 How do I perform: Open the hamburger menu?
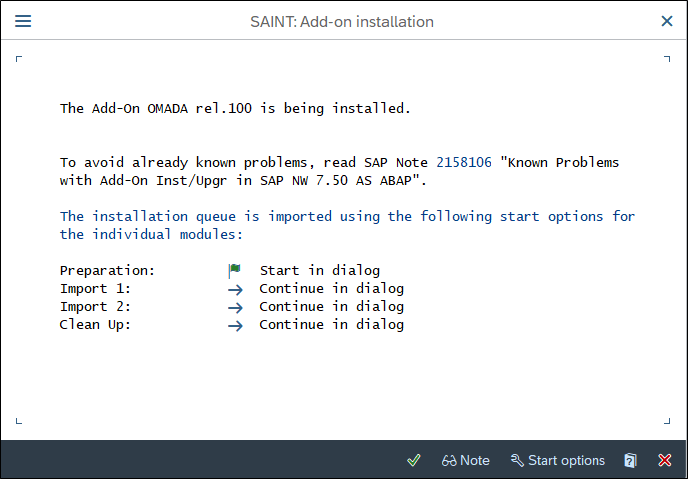tap(23, 21)
